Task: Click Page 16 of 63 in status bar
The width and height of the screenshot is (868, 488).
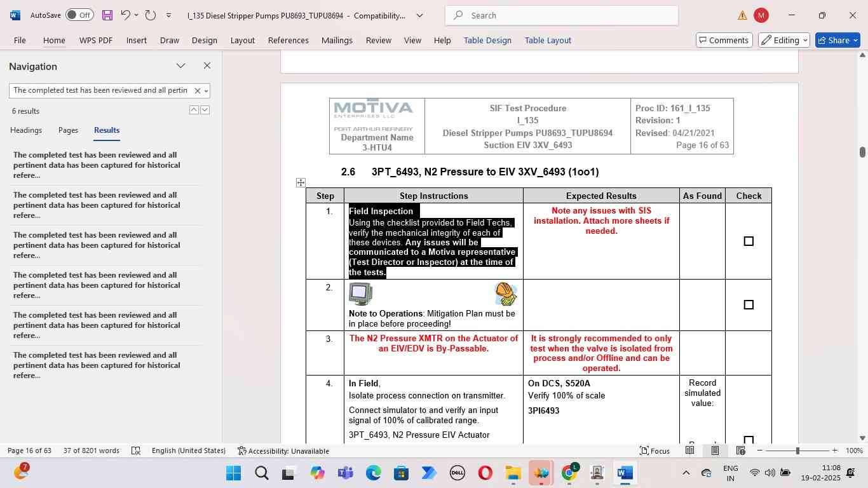Action: [29, 451]
